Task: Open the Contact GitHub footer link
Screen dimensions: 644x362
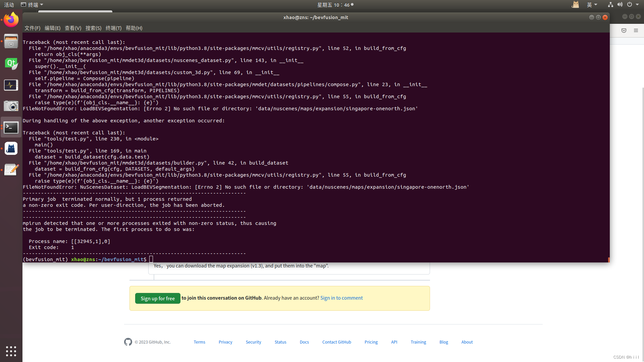Action: point(336,342)
